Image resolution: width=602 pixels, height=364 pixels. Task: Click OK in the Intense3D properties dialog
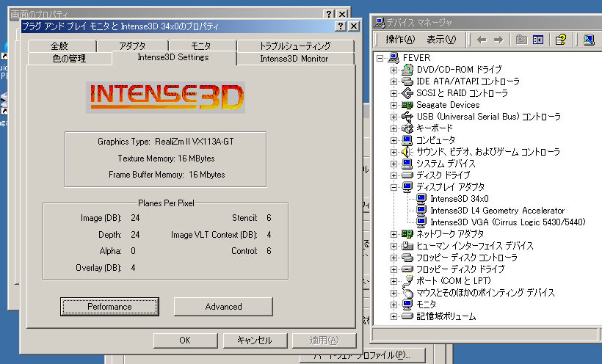pos(186,341)
